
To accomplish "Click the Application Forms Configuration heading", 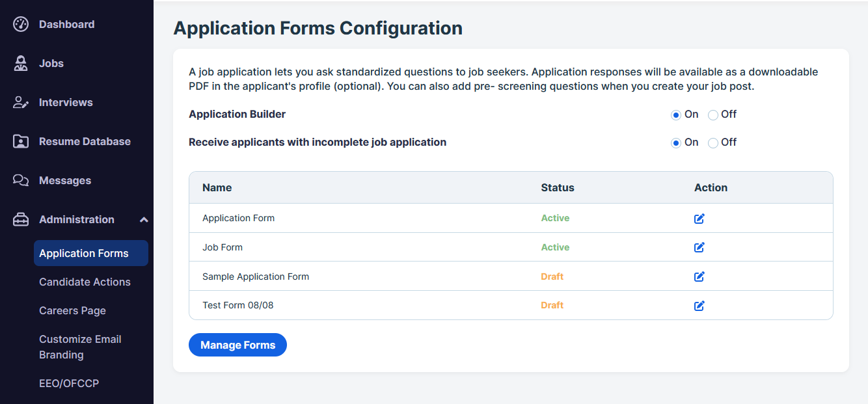I will pos(318,28).
